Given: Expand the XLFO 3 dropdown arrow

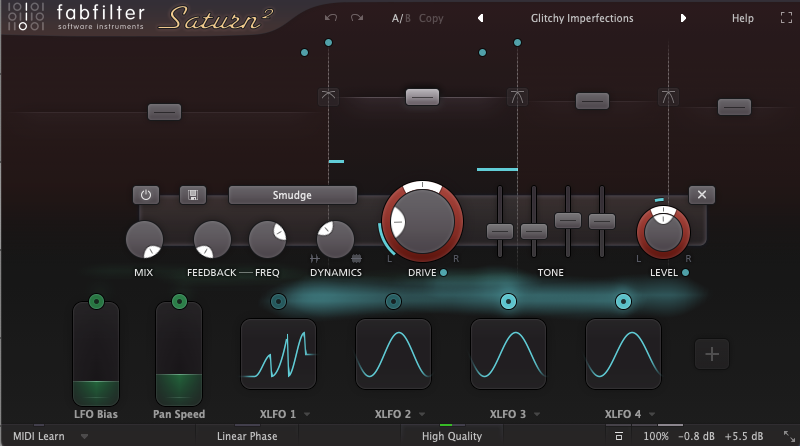Looking at the screenshot, I should [x=537, y=414].
